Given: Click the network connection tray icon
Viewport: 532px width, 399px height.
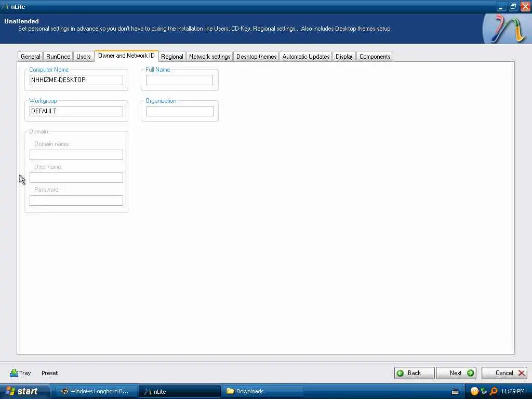Looking at the screenshot, I should [484, 391].
